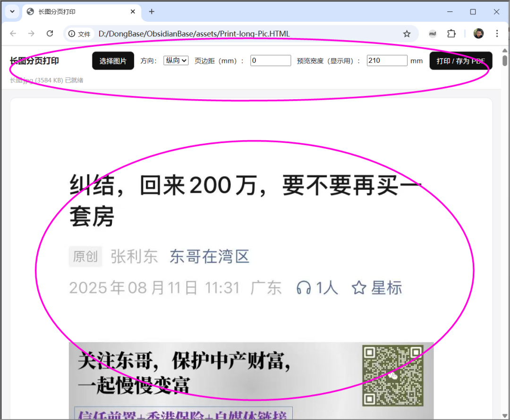The image size is (510, 420).
Task: Expand the tab search dropdown chevron
Action: coord(12,12)
